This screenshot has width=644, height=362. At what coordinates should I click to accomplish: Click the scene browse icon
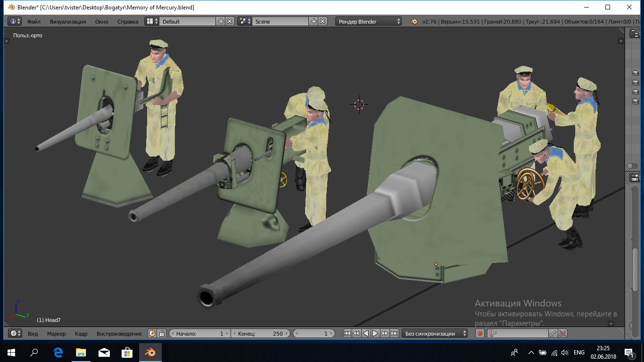point(244,21)
